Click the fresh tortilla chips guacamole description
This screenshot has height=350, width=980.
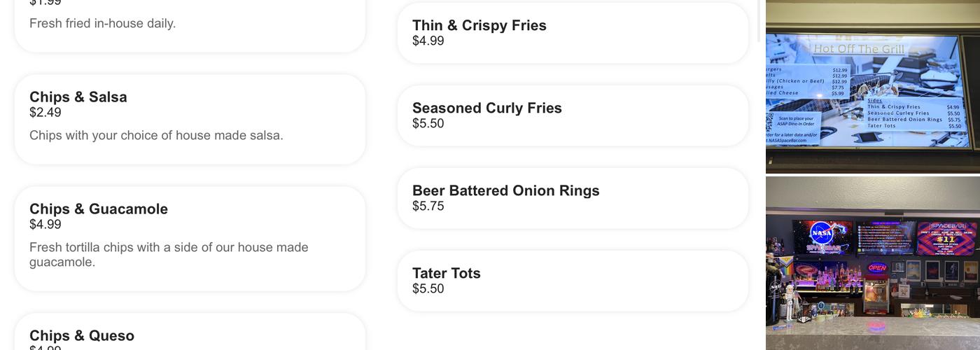pyautogui.click(x=169, y=255)
